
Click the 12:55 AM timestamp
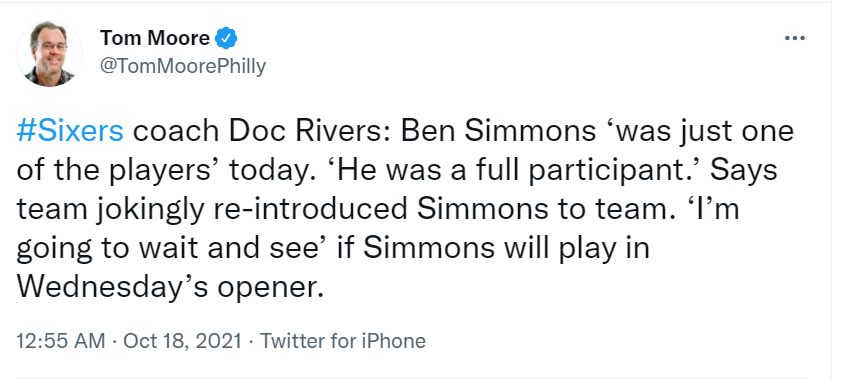pos(61,341)
